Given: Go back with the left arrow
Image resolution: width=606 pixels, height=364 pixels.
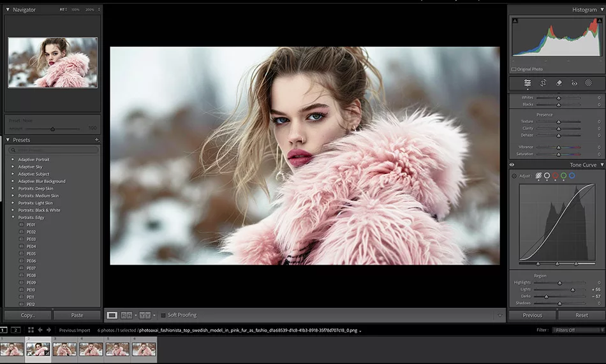Looking at the screenshot, I should (40, 330).
